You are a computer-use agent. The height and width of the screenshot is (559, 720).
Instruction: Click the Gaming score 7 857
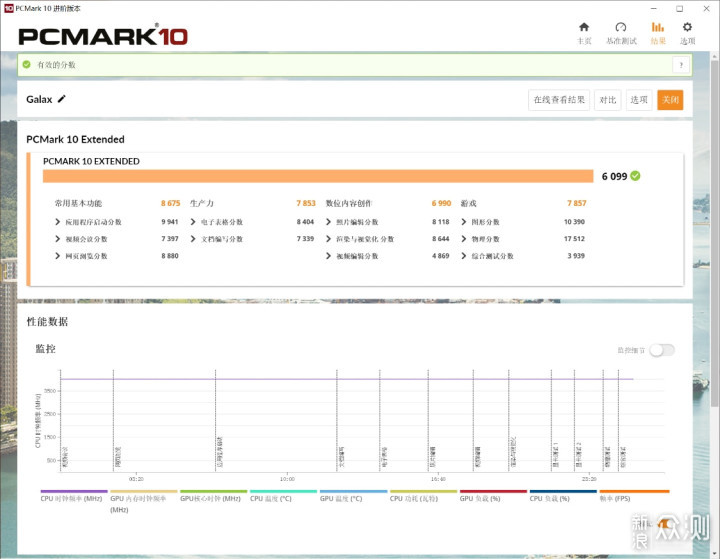[577, 203]
